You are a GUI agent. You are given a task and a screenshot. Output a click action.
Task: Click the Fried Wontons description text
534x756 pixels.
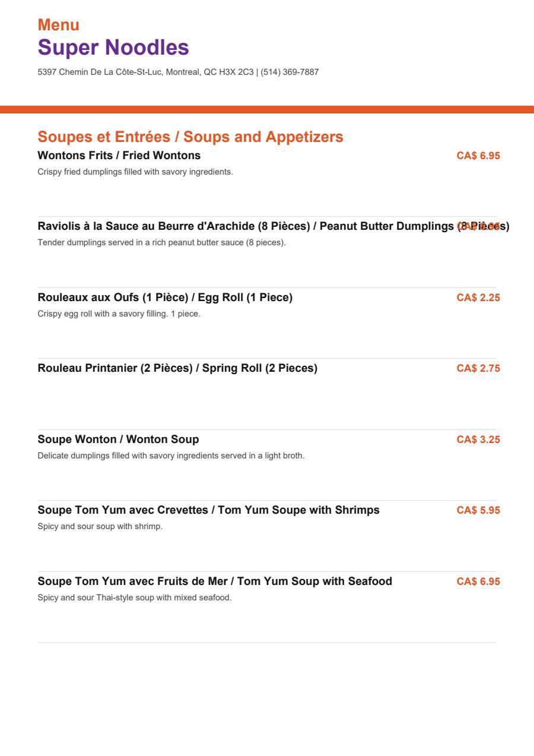click(x=135, y=172)
